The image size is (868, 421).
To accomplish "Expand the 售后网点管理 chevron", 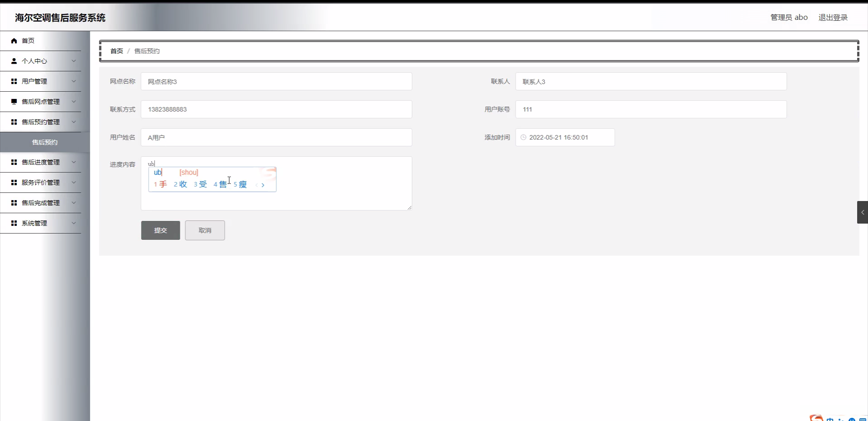I will (x=74, y=102).
